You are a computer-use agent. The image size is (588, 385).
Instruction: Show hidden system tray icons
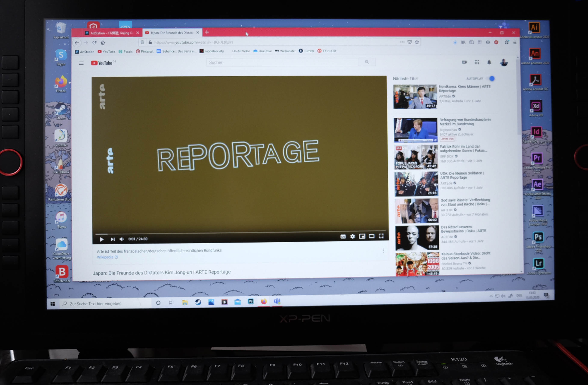[491, 296]
